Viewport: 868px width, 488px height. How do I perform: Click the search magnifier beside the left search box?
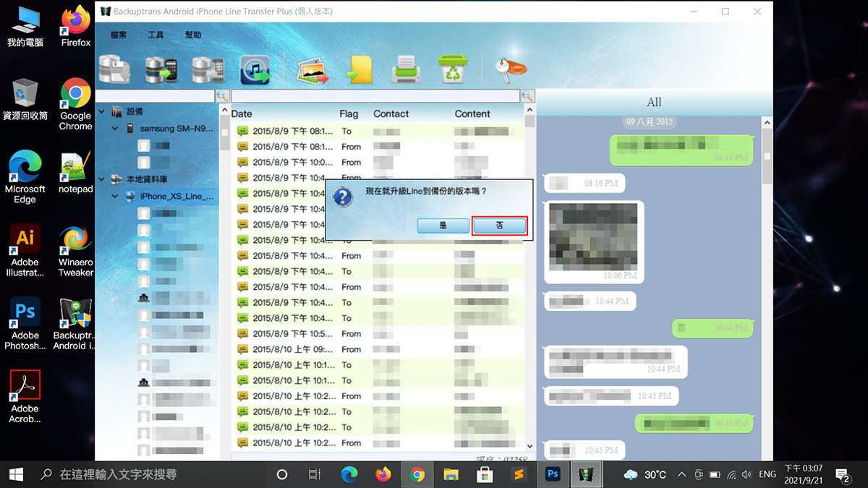[x=222, y=95]
